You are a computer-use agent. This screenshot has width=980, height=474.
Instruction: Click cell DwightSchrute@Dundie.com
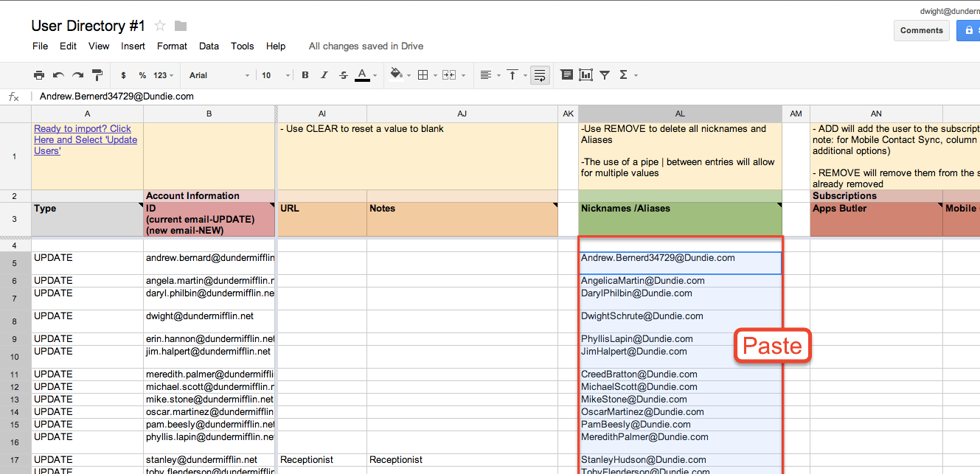click(680, 321)
